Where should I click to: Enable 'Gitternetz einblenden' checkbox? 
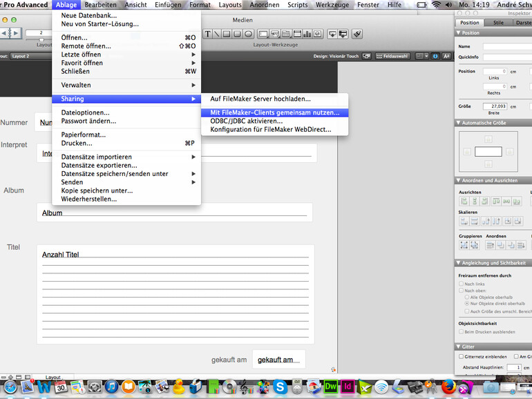click(x=461, y=357)
